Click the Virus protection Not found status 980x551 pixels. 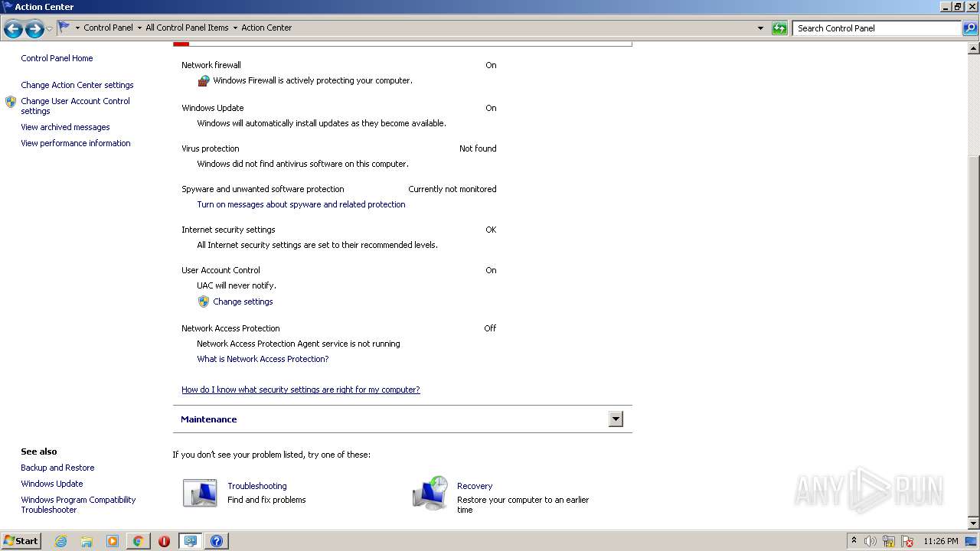478,148
